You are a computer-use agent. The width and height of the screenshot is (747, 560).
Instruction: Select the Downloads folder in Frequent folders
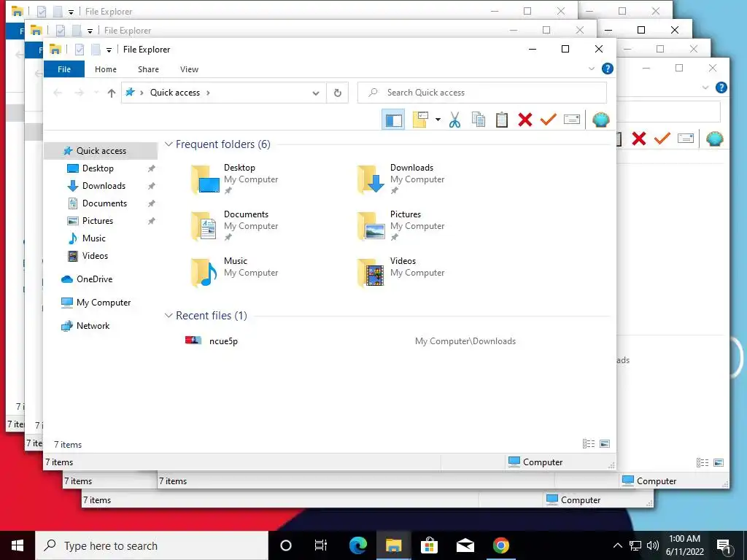coord(401,179)
